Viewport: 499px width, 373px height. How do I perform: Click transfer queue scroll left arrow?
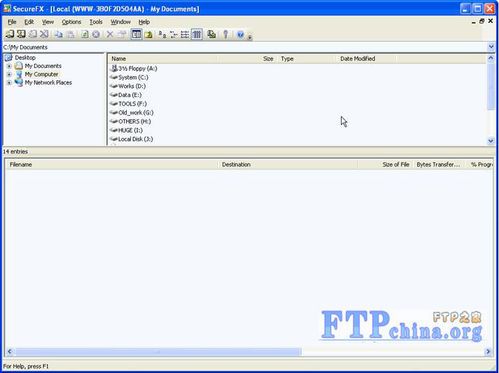coord(10,351)
